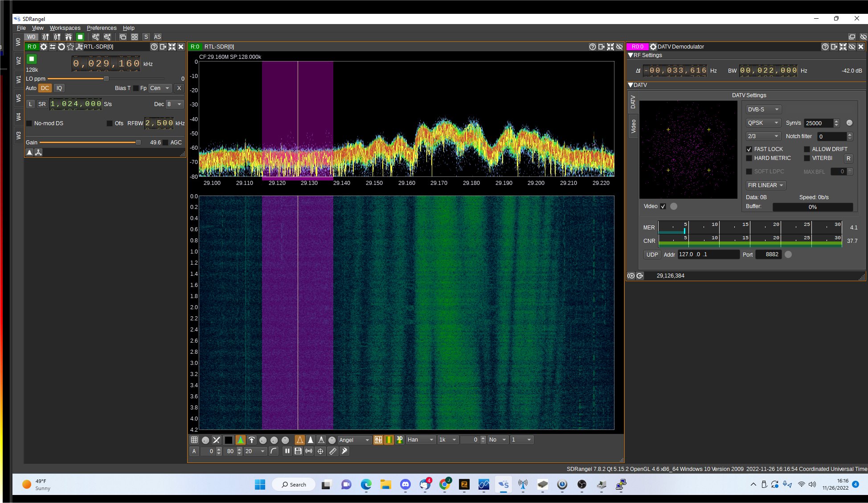
Task: Open spectrum measurements ruler dialog
Action: tap(332, 451)
